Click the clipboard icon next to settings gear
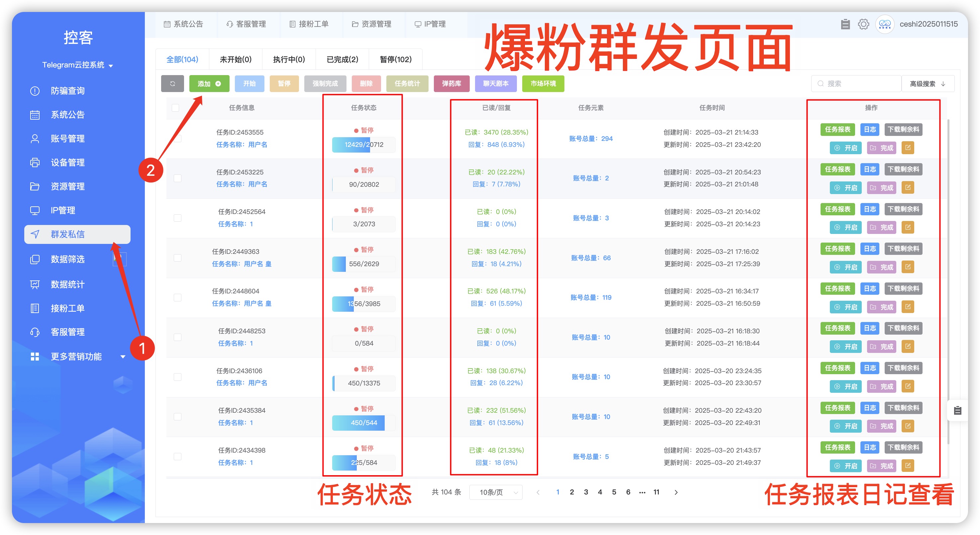980x535 pixels. [845, 24]
